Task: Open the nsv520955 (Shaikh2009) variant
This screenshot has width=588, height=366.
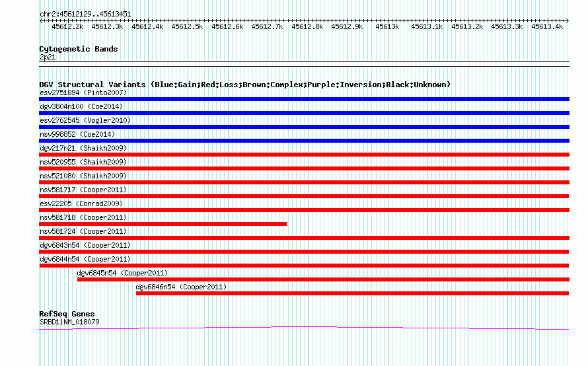Action: coord(83,162)
